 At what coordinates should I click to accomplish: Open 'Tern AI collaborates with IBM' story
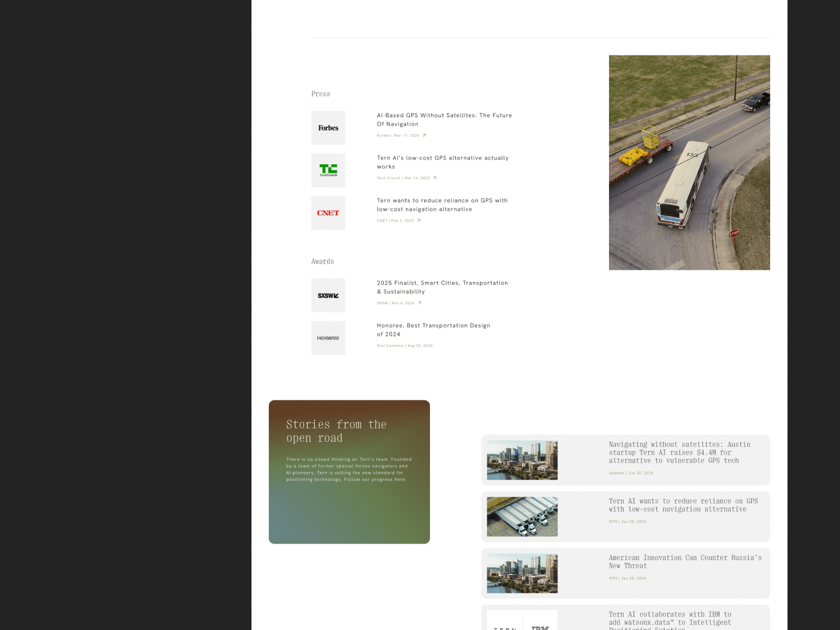coord(626,618)
